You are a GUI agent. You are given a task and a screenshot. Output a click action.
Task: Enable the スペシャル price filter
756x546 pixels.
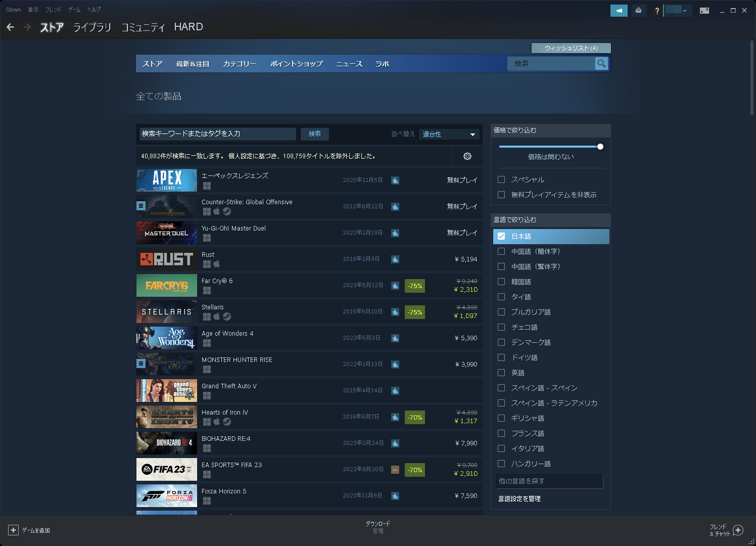coord(501,179)
